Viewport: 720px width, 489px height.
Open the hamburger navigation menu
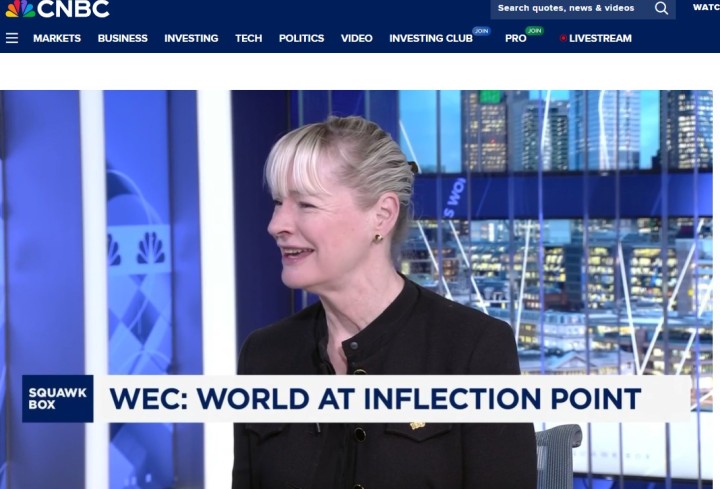point(12,38)
